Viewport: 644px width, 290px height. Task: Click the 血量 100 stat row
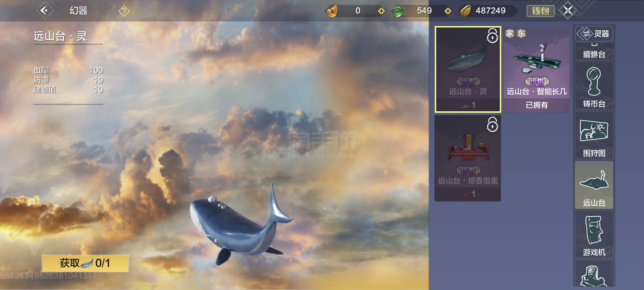pos(68,70)
